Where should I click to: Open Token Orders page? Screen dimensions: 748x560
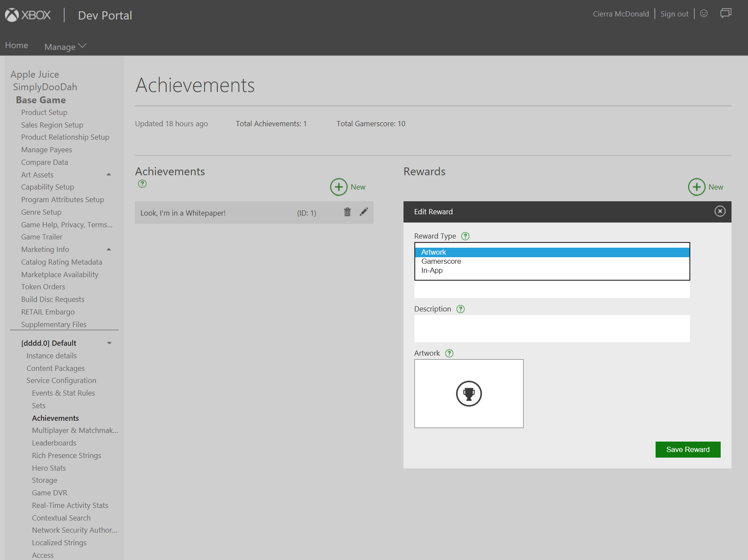pos(43,287)
